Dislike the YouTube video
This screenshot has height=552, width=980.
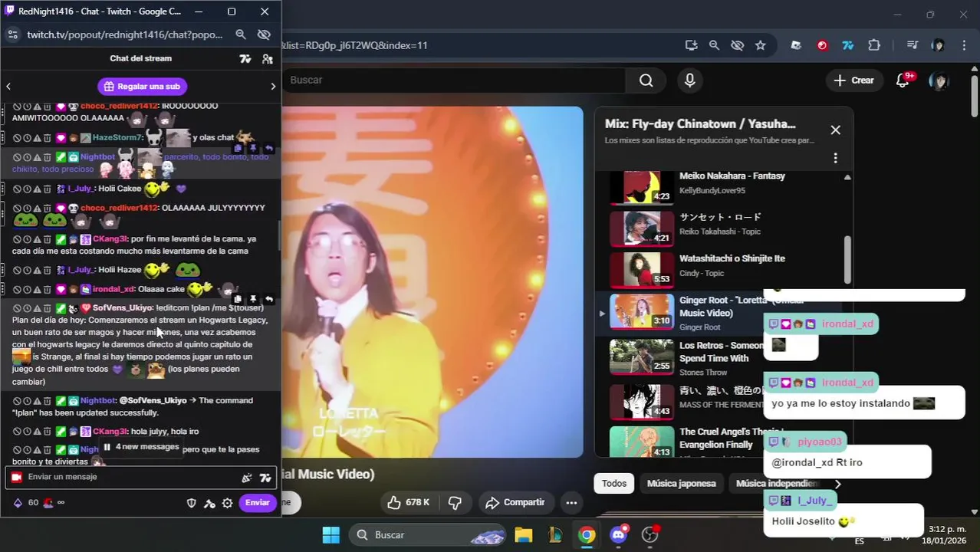tap(455, 503)
